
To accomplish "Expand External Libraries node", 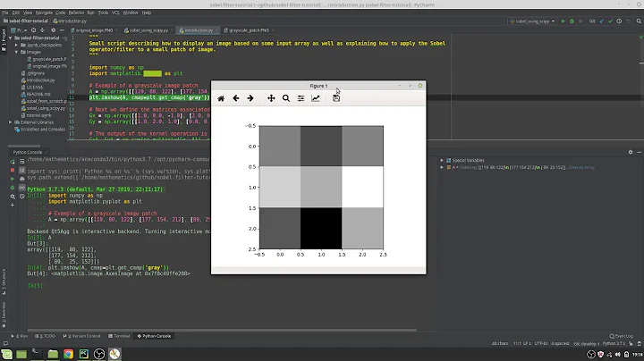I will (10, 122).
